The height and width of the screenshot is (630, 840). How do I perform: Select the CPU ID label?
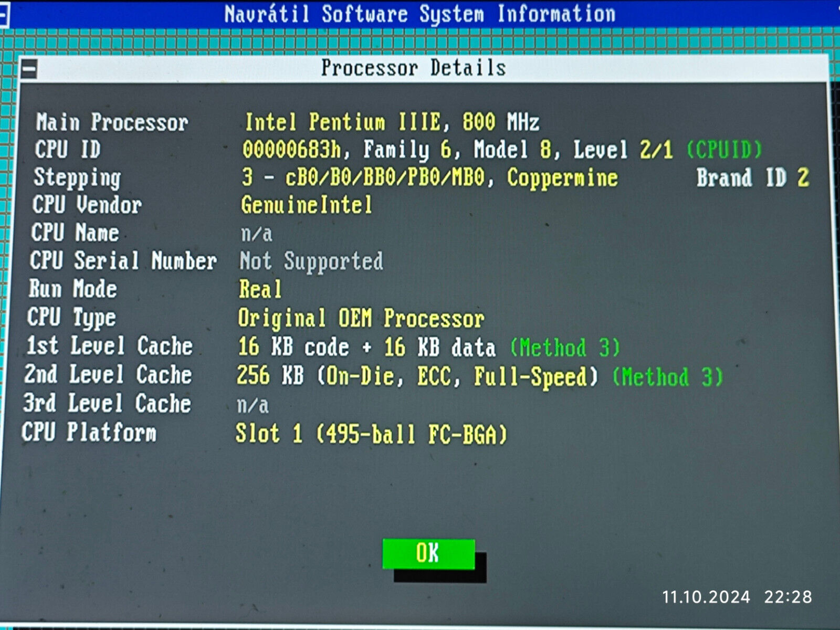click(x=67, y=150)
